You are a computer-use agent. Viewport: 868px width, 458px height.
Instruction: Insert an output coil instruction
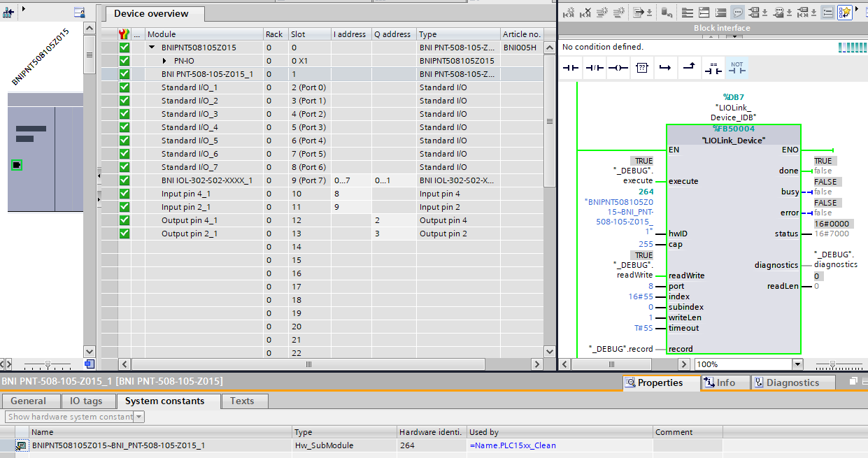coord(618,68)
